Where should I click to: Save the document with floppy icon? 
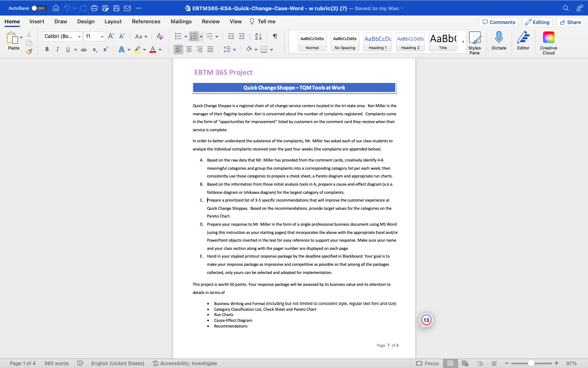click(116, 8)
